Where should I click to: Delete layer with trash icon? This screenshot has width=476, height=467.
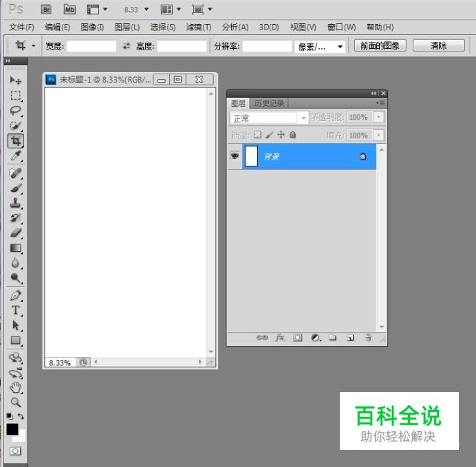pyautogui.click(x=368, y=338)
